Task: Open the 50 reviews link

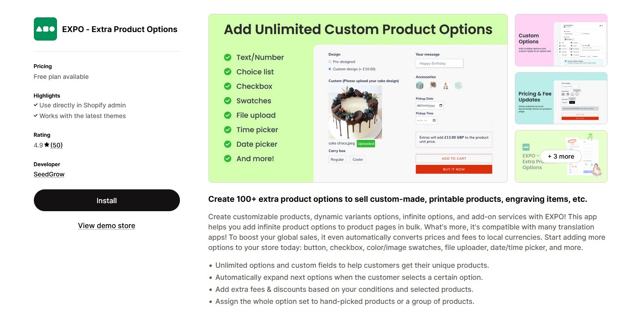Action: [x=57, y=145]
